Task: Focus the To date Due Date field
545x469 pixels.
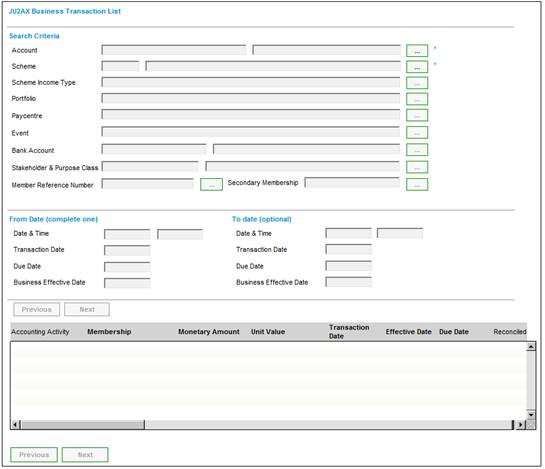Action: (x=349, y=266)
